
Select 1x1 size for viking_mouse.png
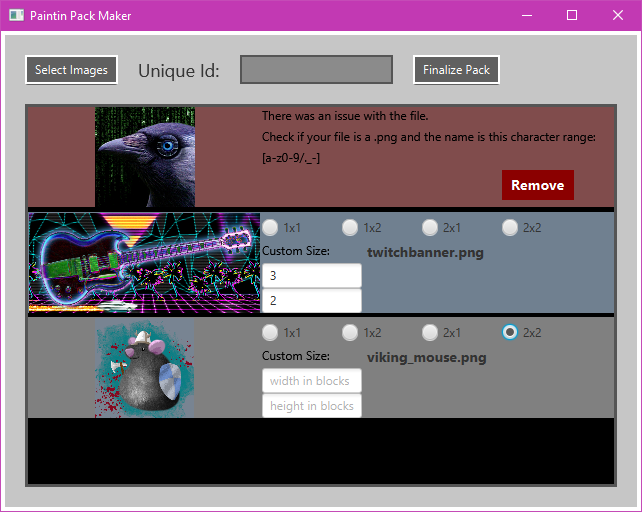(282, 333)
